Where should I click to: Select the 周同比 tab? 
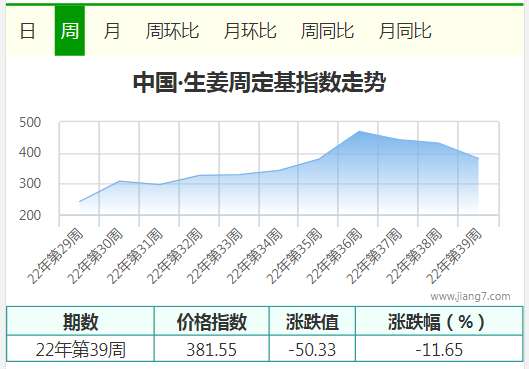click(327, 31)
